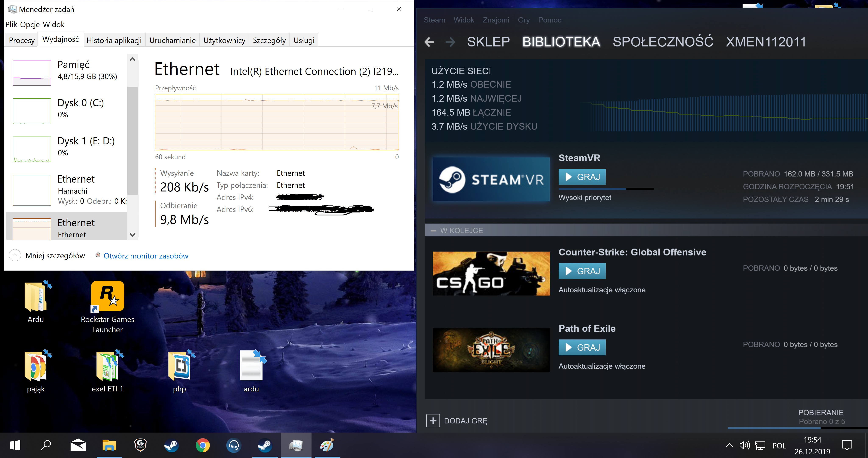Open the Opcje menu in Task Manager

(30, 24)
